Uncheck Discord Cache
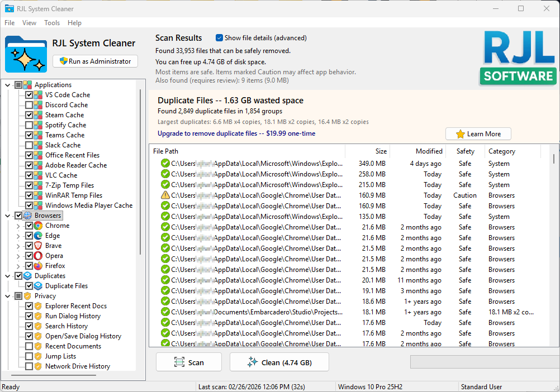This screenshot has width=560, height=392. click(x=30, y=104)
